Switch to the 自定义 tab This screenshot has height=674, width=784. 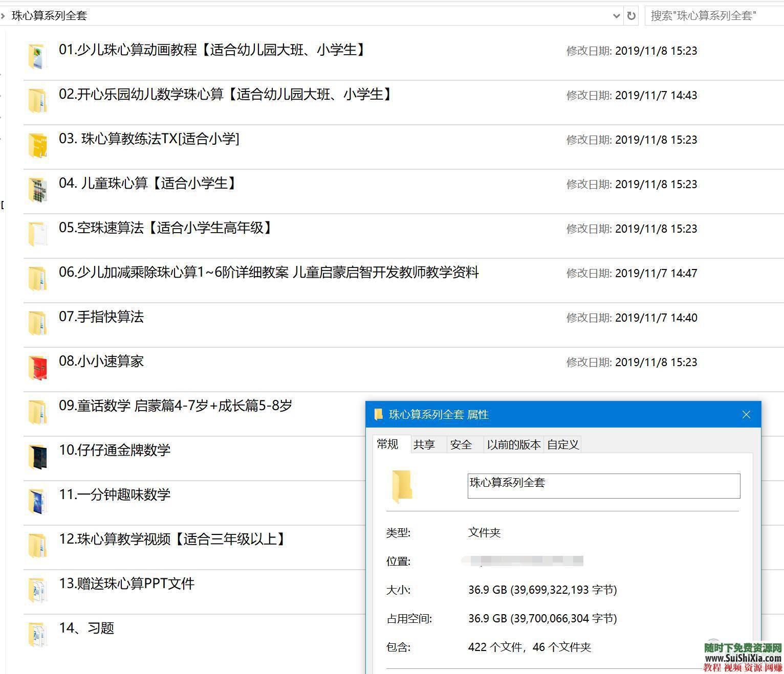[x=562, y=444]
